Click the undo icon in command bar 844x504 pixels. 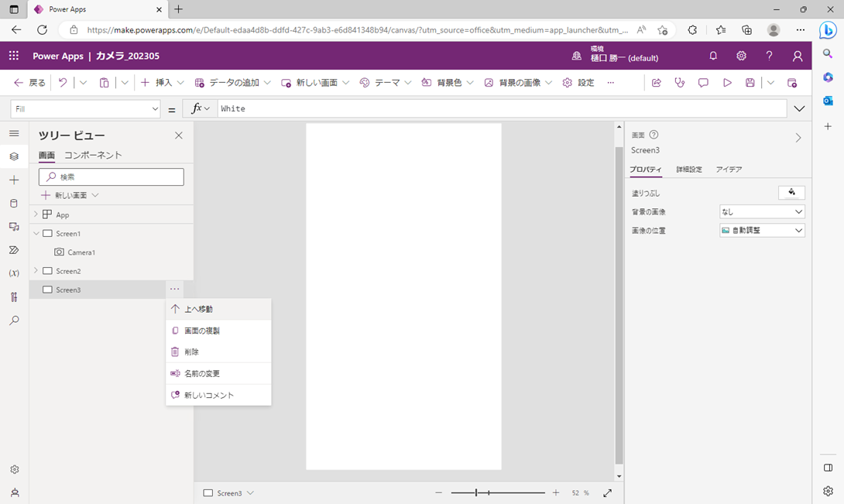[63, 82]
